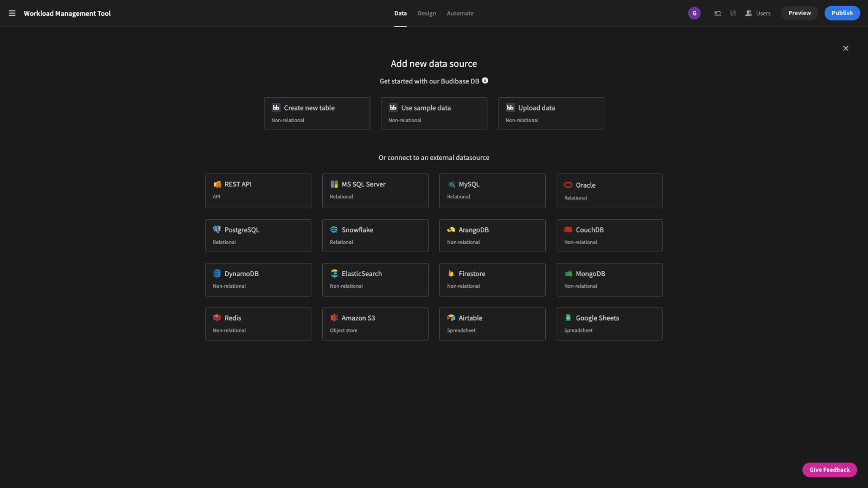
Task: Open the hamburger menu
Action: pyautogui.click(x=12, y=13)
